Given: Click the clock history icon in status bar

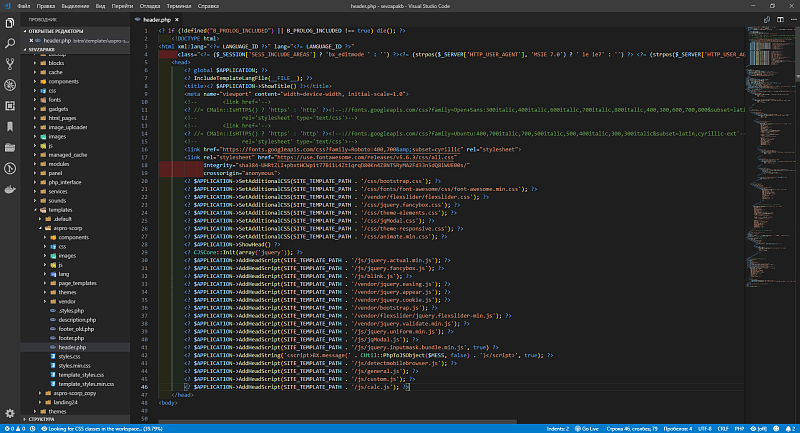Looking at the screenshot, I should point(33,429).
